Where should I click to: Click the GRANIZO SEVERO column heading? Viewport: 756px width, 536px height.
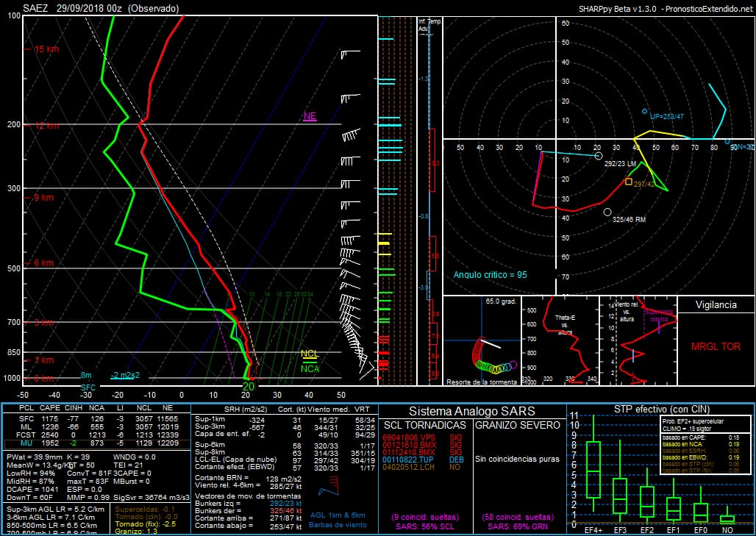click(x=517, y=425)
